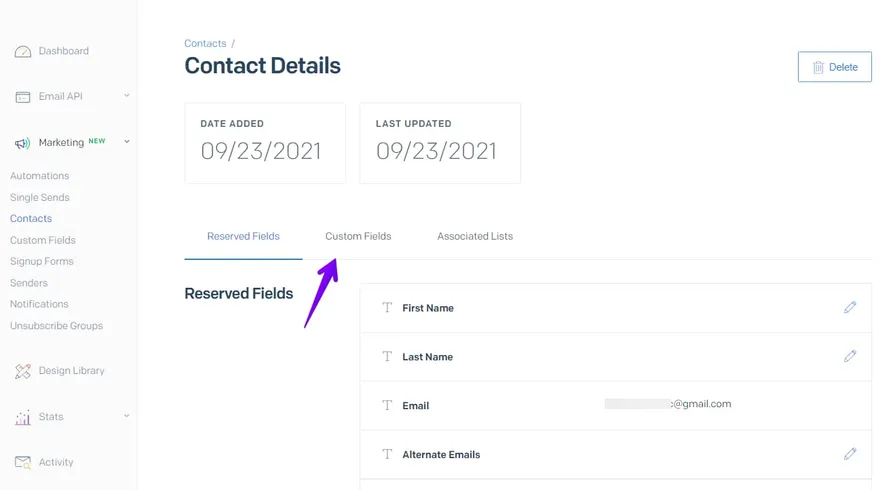Select the Reserved Fields tab

click(x=243, y=236)
